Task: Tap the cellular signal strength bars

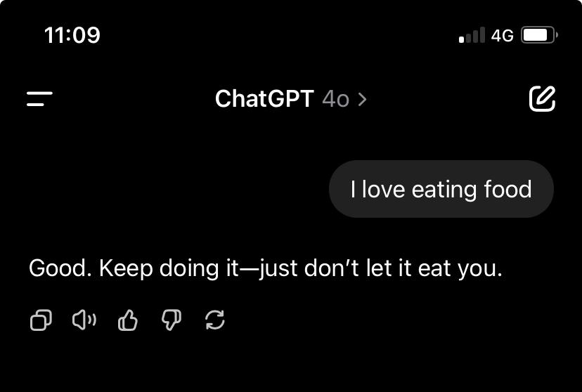Action: [472, 35]
